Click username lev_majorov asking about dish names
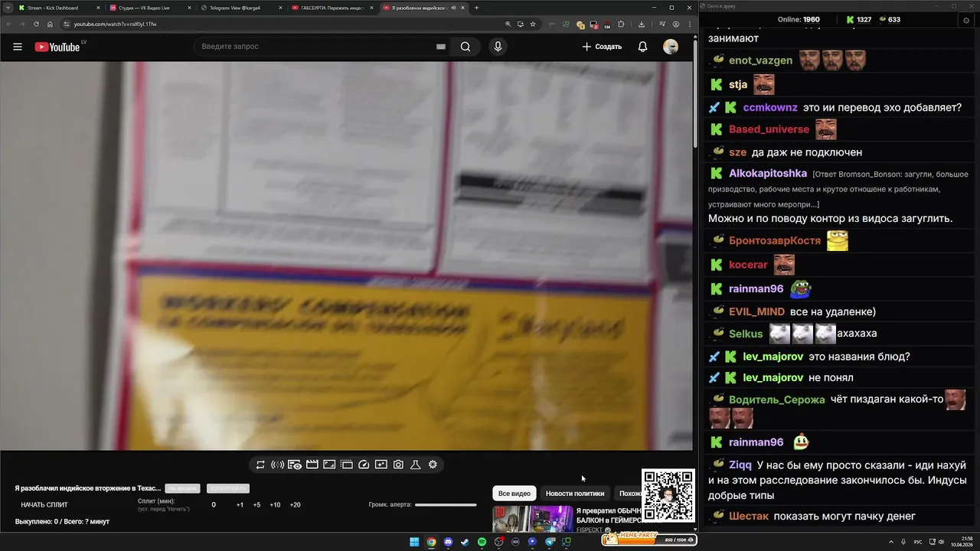Screen dimensions: 980x551 [773, 357]
